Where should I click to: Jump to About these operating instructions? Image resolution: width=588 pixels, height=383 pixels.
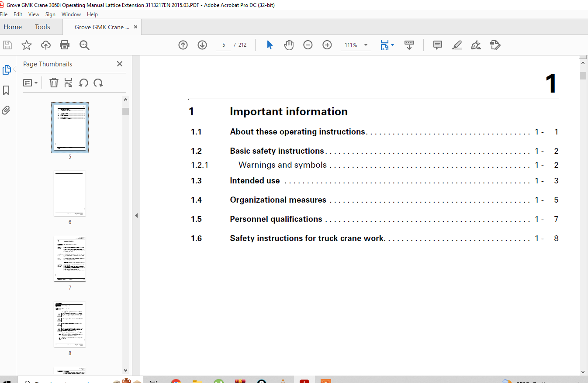coord(297,131)
